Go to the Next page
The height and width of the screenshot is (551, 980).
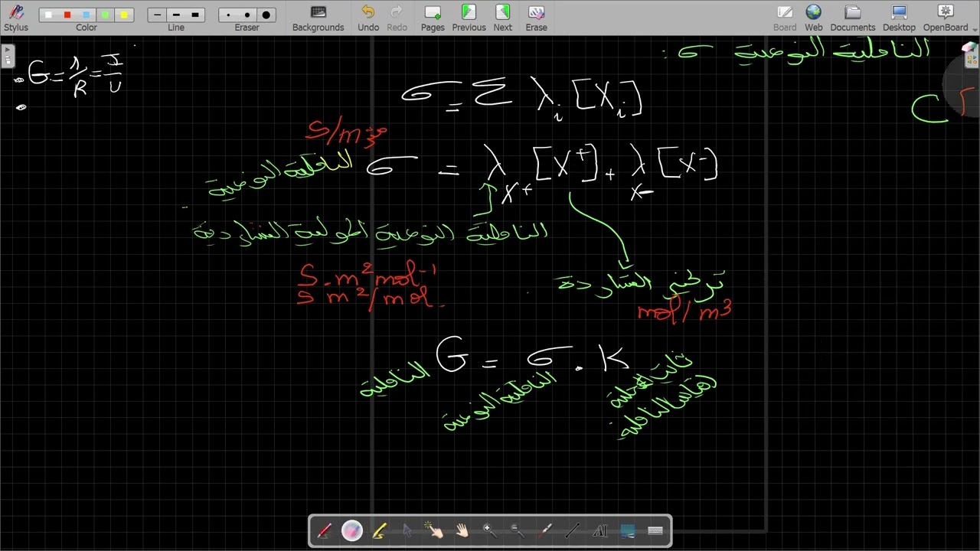(x=502, y=18)
